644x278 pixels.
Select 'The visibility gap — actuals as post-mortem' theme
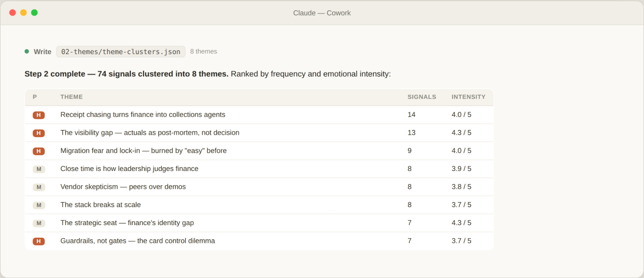tap(150, 133)
